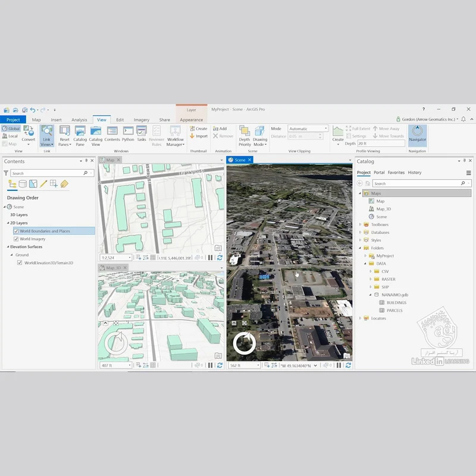Click the List By Editing pencil icon
Screen dimensions: 476x476
point(43,184)
